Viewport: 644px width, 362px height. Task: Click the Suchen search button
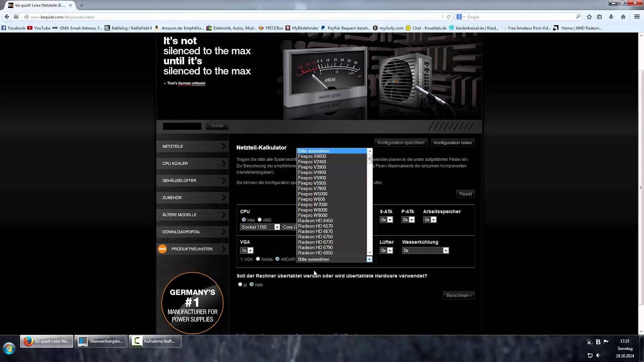pyautogui.click(x=217, y=126)
